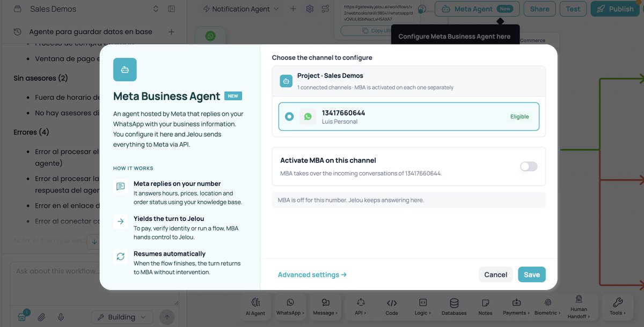This screenshot has width=644, height=327.
Task: Click the Save button
Action: pos(532,274)
